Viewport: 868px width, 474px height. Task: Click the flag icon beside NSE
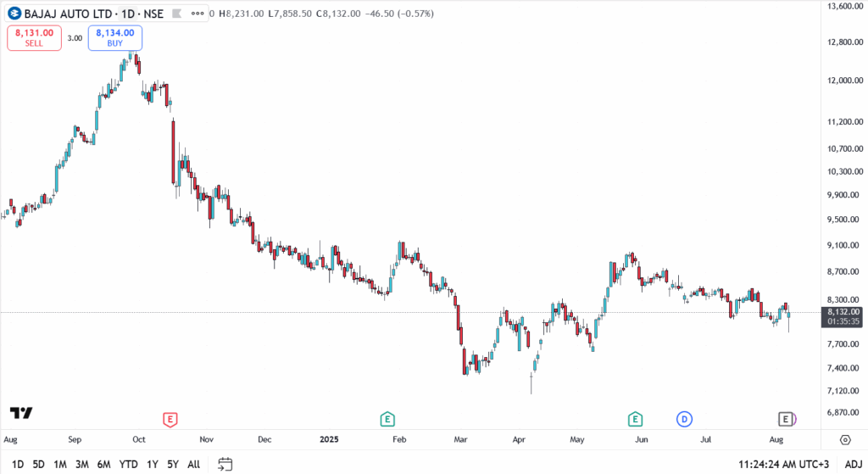(176, 14)
